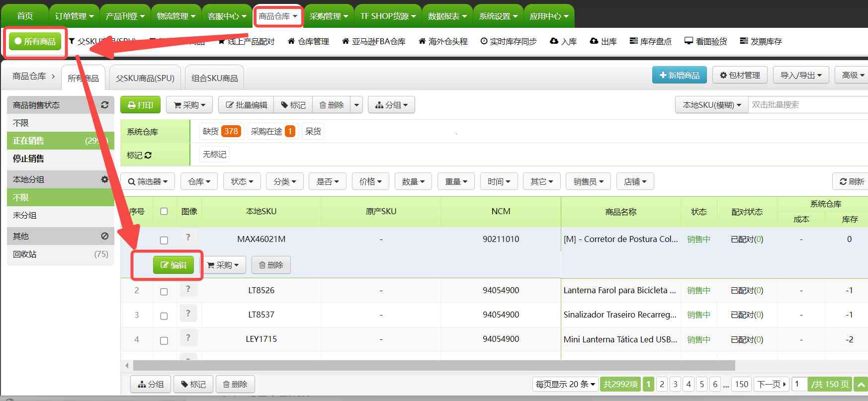Click the green 打印 print button
This screenshot has height=401, width=868.
(x=140, y=105)
